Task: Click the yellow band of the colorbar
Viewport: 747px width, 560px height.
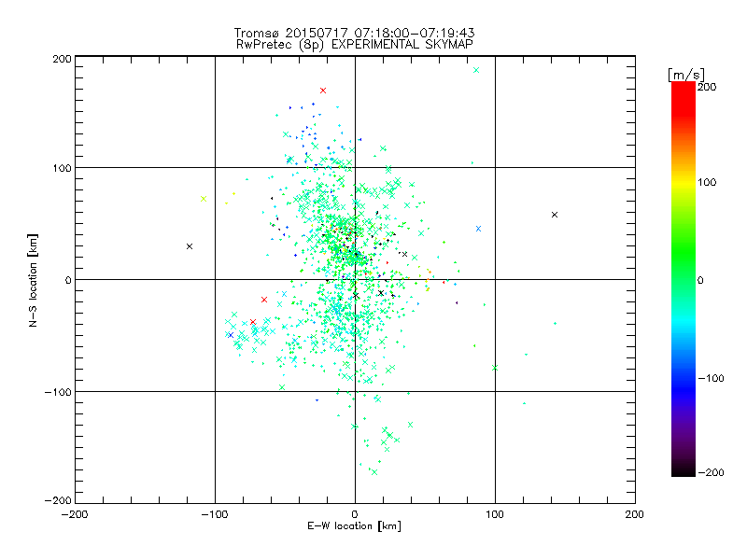Action: point(684,182)
